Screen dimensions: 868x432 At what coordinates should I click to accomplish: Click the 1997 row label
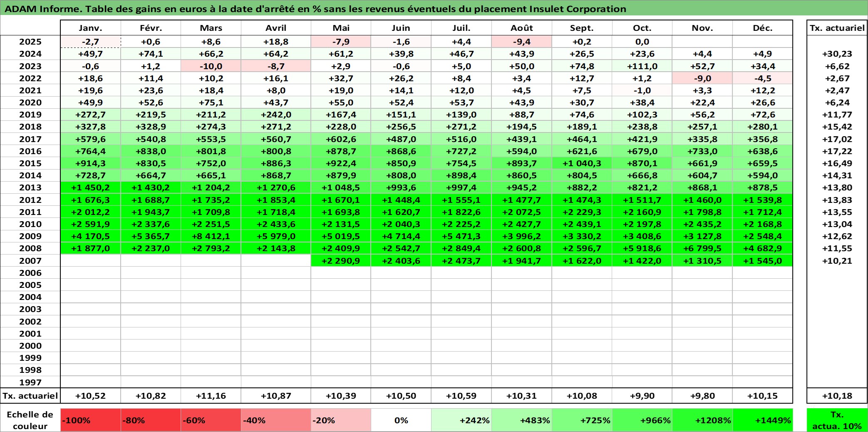30,382
